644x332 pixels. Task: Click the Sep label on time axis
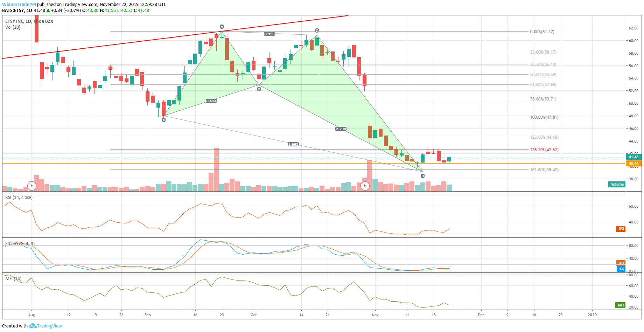pos(148,315)
